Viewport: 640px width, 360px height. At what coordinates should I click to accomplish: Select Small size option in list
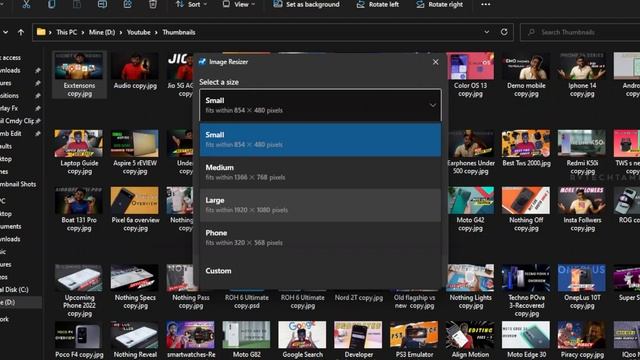(320, 140)
